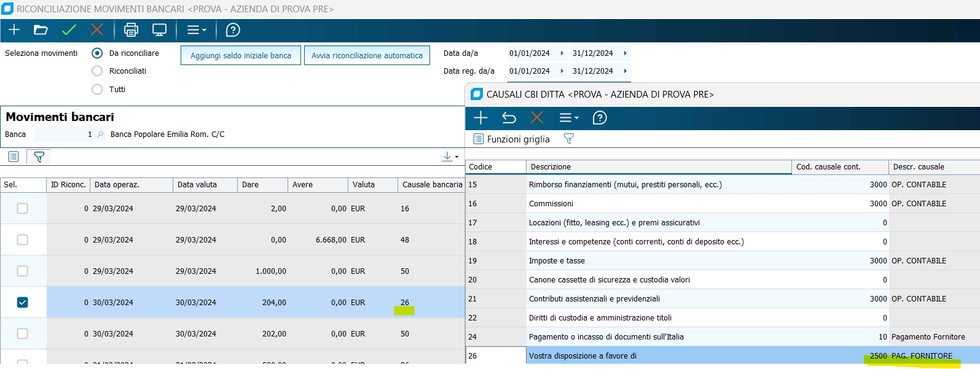
Task: Uncheck the selected 30/03/2024 204,00 row checkbox
Action: [23, 303]
